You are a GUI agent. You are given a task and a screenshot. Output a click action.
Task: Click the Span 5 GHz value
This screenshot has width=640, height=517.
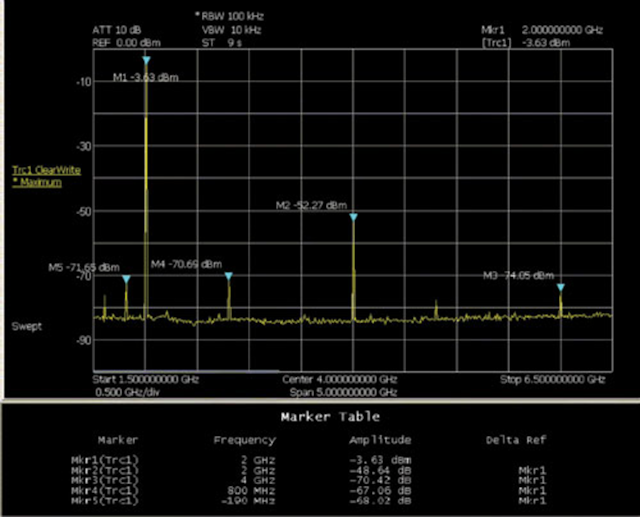pos(343,393)
